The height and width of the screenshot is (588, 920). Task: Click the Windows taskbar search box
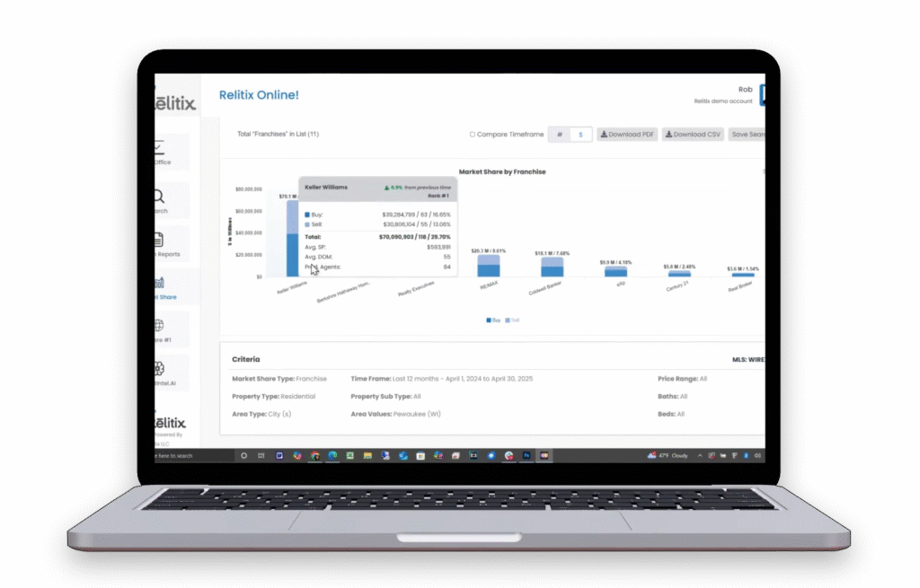tap(194, 455)
